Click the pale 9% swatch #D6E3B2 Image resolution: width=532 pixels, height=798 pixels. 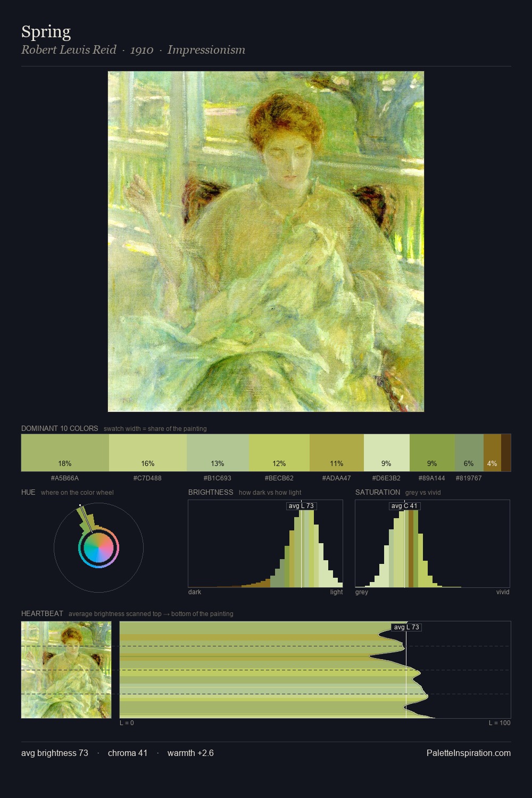tap(387, 453)
